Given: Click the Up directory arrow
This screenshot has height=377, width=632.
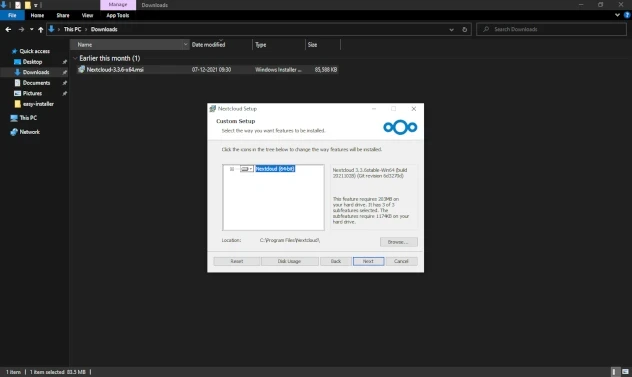Looking at the screenshot, I should (41, 29).
